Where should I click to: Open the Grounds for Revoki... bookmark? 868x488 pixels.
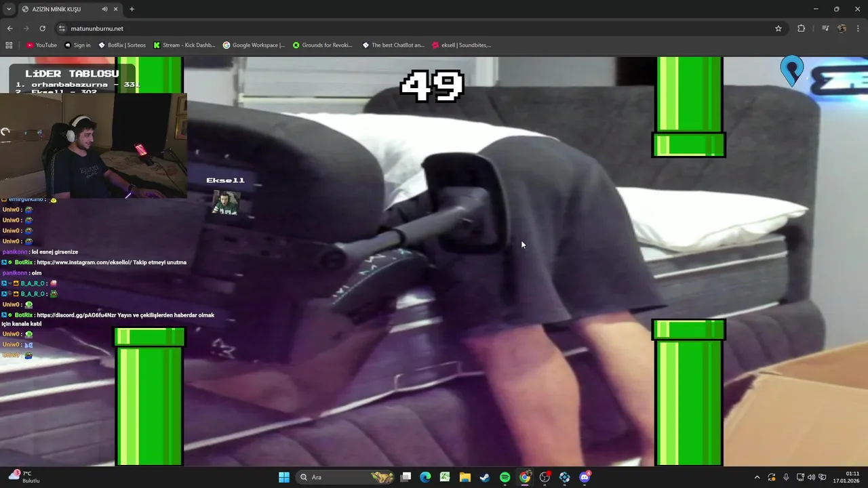[323, 45]
